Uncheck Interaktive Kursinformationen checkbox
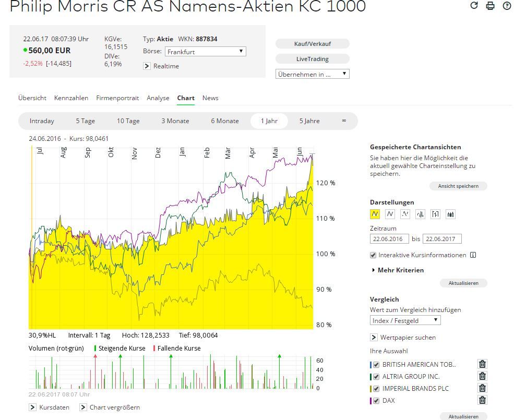 click(x=373, y=255)
